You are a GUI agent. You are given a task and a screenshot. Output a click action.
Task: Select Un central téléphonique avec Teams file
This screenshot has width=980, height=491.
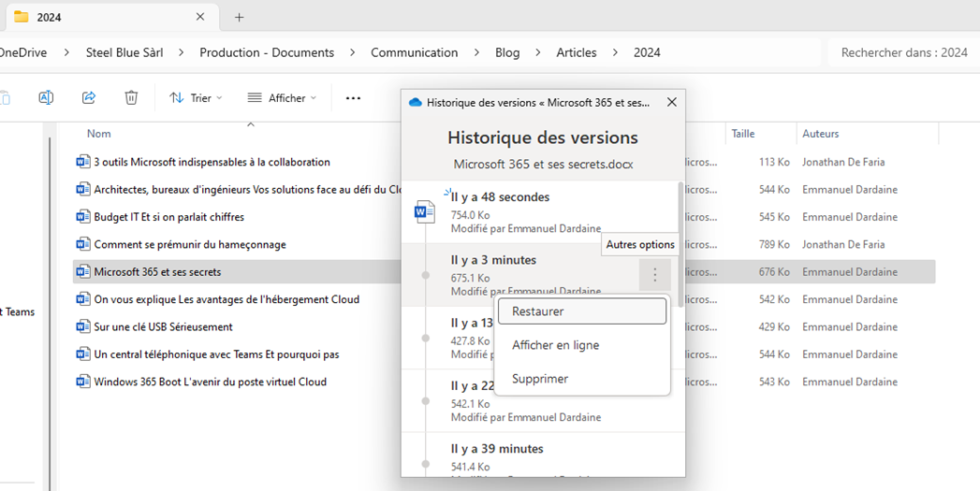[216, 354]
